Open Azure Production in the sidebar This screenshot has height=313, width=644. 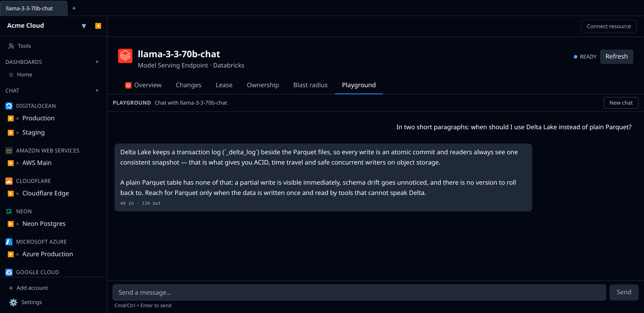tap(47, 254)
